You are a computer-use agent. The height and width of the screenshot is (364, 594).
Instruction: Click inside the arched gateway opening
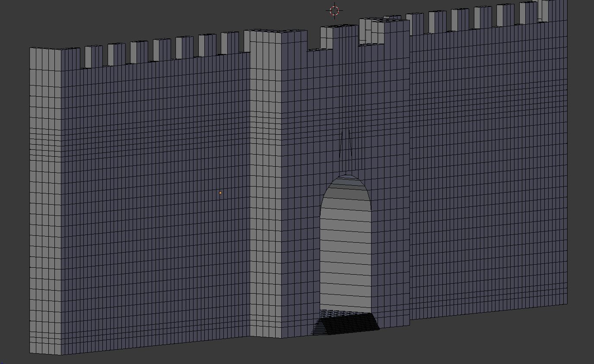tap(346, 244)
